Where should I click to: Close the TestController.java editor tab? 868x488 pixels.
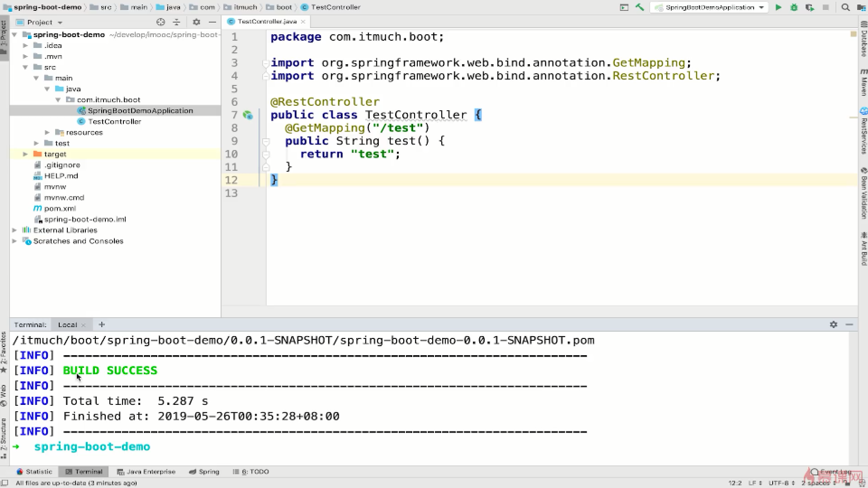click(x=303, y=21)
